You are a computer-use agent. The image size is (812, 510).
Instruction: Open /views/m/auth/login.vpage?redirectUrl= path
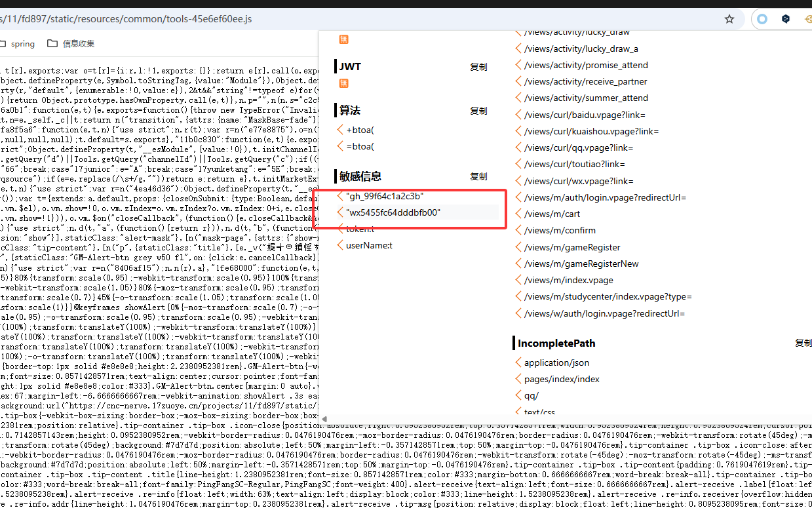[605, 197]
